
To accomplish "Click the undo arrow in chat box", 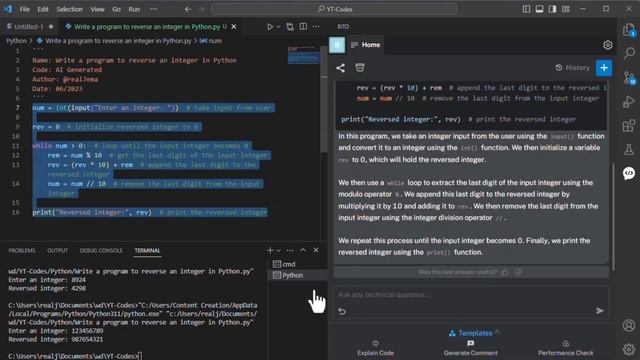I will [342, 311].
